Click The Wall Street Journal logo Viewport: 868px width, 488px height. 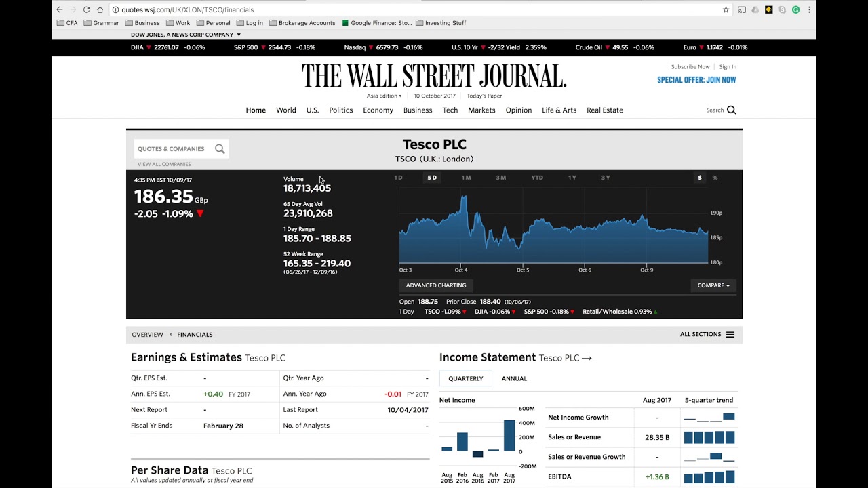434,76
